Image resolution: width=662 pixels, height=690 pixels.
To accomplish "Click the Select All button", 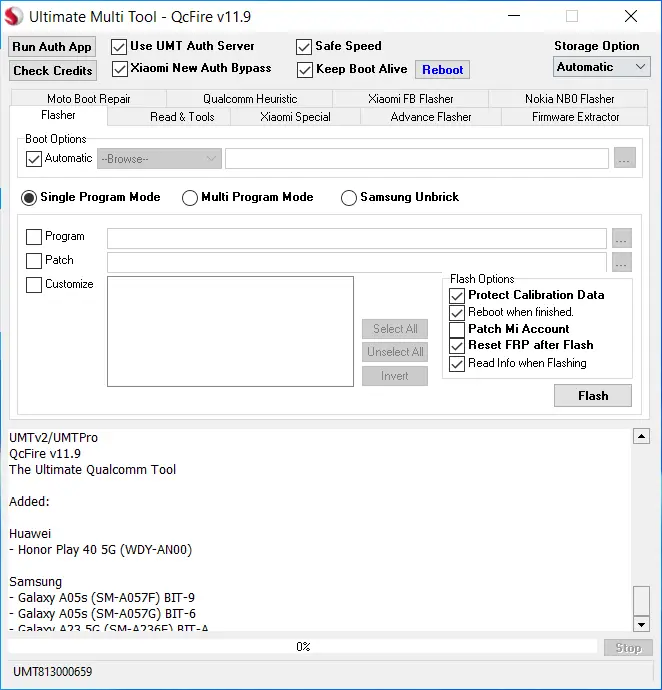I will click(395, 329).
